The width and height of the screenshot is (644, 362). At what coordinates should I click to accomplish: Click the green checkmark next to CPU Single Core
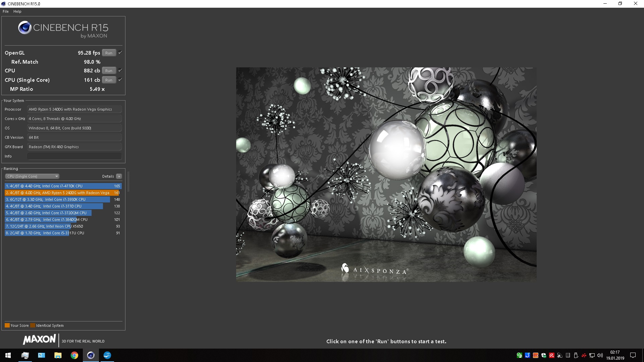(120, 79)
